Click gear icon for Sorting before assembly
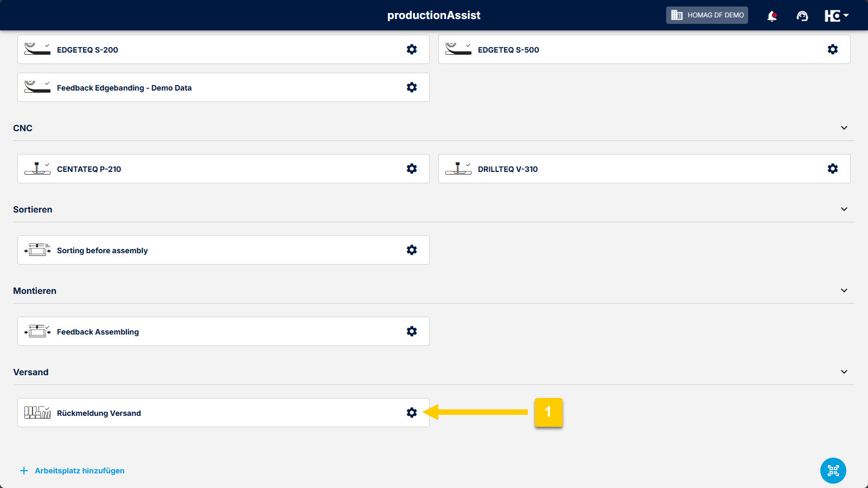Screen dimensions: 868x488 point(412,250)
